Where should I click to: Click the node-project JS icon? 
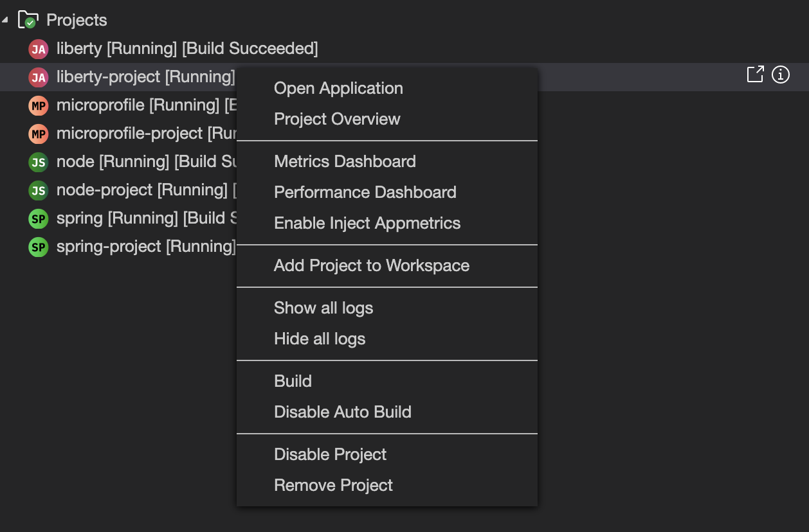point(38,190)
